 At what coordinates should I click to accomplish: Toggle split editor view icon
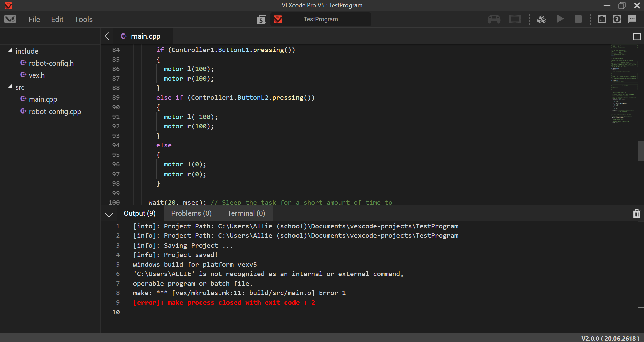click(x=637, y=37)
